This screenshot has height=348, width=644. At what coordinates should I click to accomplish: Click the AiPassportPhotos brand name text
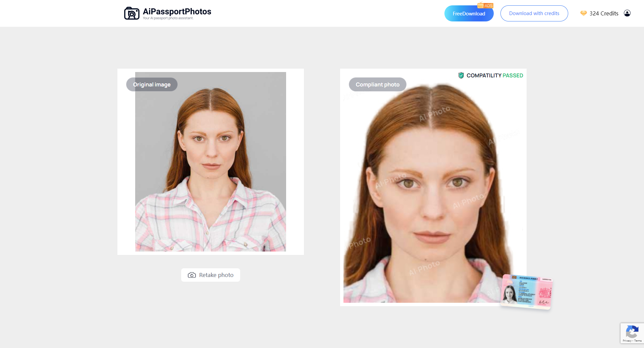tap(177, 12)
